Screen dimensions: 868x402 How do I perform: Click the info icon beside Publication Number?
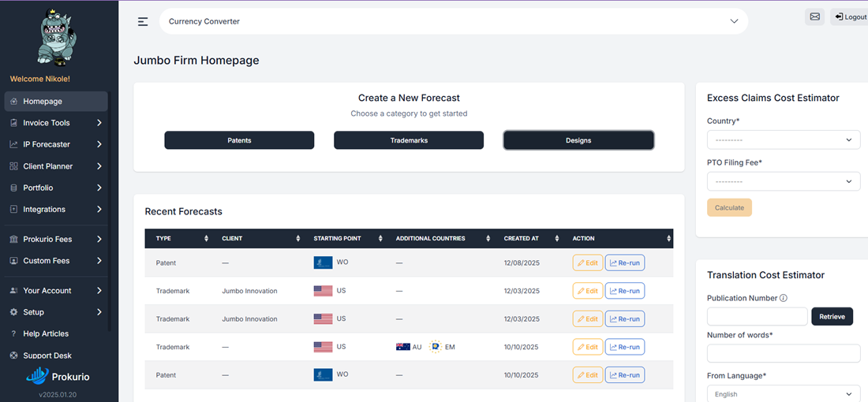pos(784,298)
